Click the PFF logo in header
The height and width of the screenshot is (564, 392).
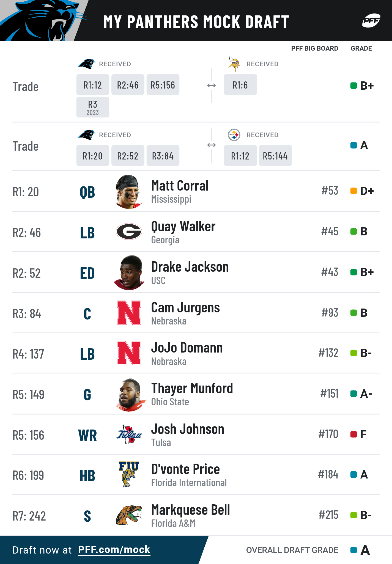(x=371, y=21)
